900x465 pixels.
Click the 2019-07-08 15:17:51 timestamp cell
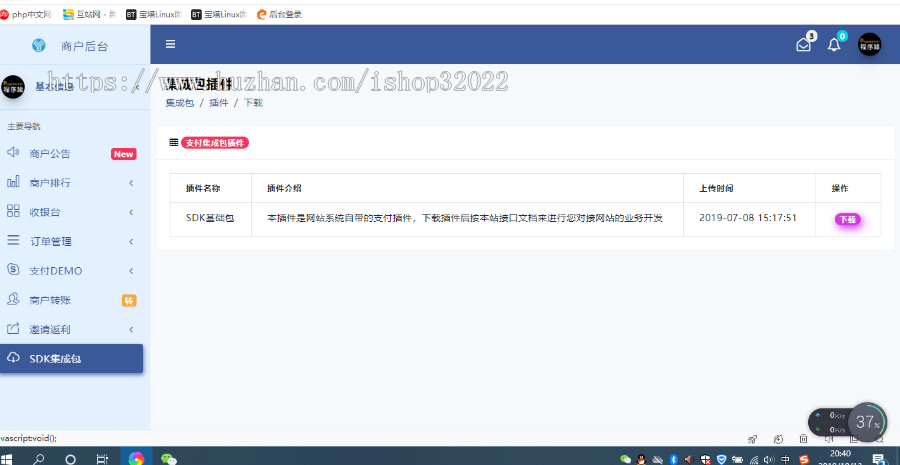tap(748, 218)
